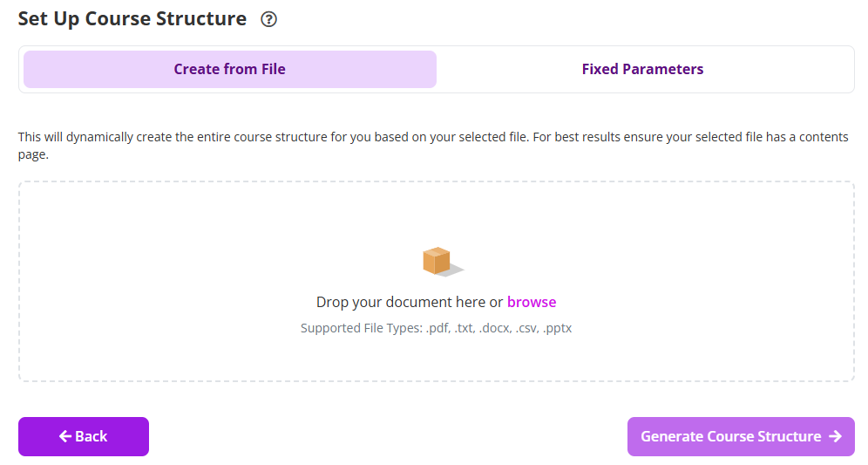The width and height of the screenshot is (868, 465).
Task: Click the right arrow on Generate Course Structure
Action: (x=835, y=436)
